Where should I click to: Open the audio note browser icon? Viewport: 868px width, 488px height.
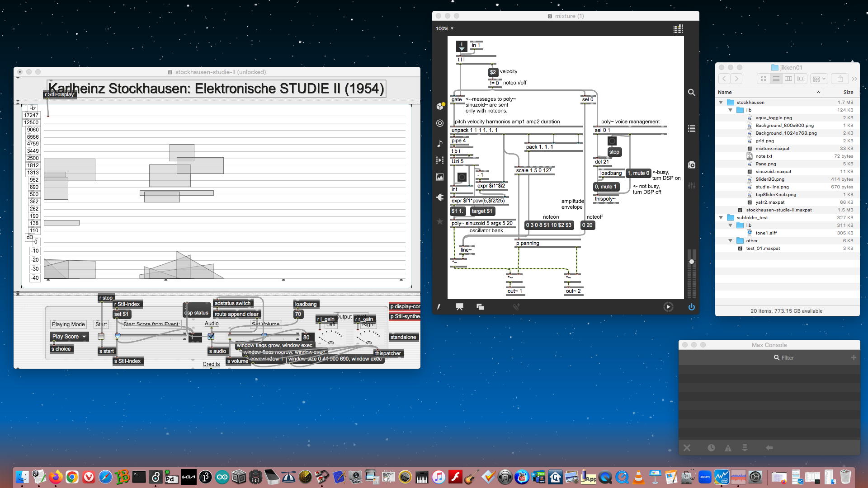click(x=440, y=143)
